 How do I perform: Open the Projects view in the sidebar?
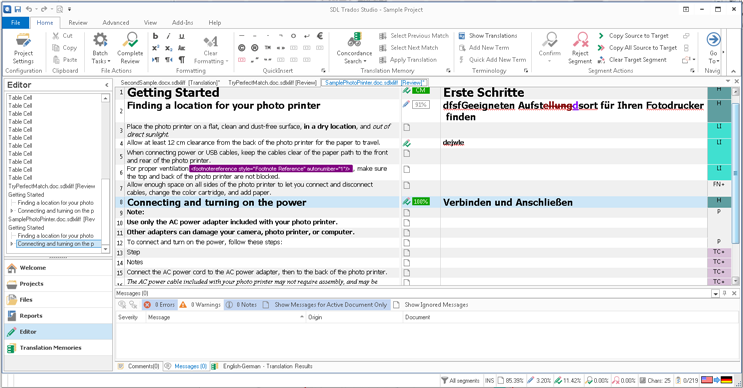(x=58, y=284)
